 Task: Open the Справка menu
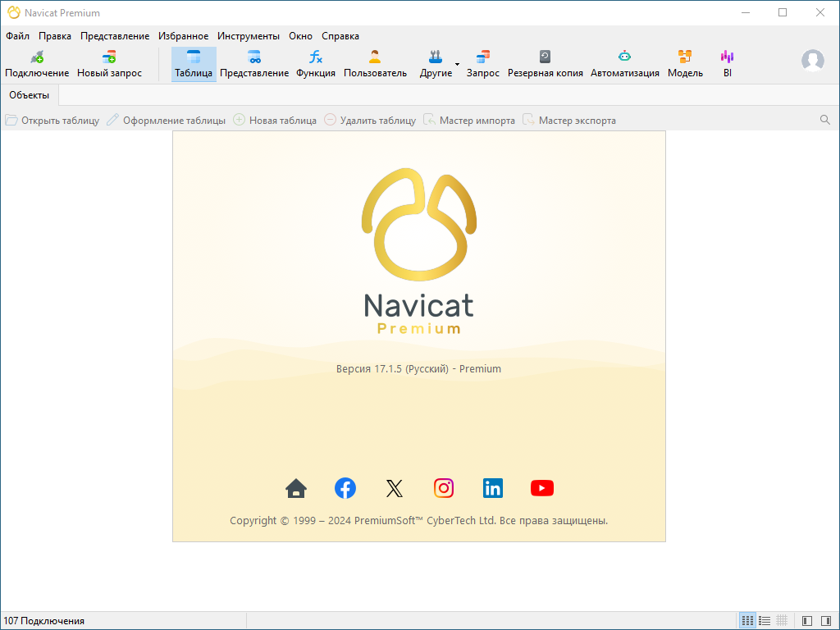tap(340, 36)
